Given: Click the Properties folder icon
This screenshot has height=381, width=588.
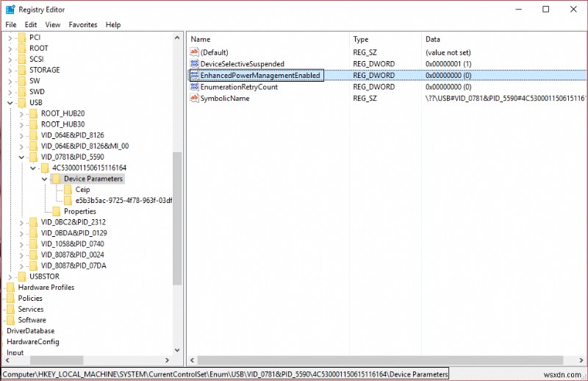Looking at the screenshot, I should (x=57, y=211).
